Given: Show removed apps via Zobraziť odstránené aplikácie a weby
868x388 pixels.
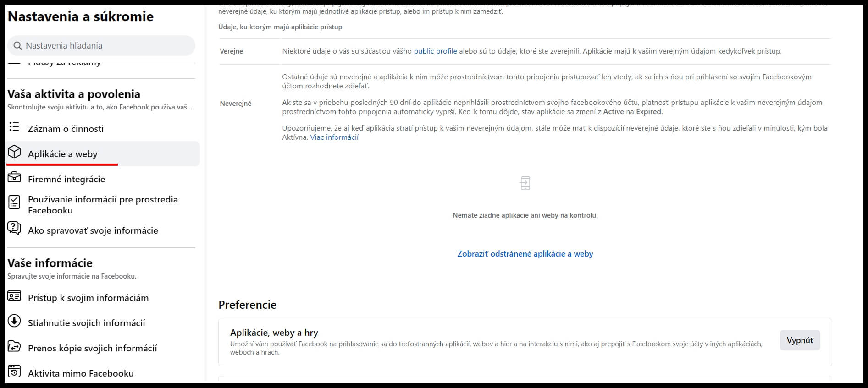Looking at the screenshot, I should pyautogui.click(x=525, y=254).
